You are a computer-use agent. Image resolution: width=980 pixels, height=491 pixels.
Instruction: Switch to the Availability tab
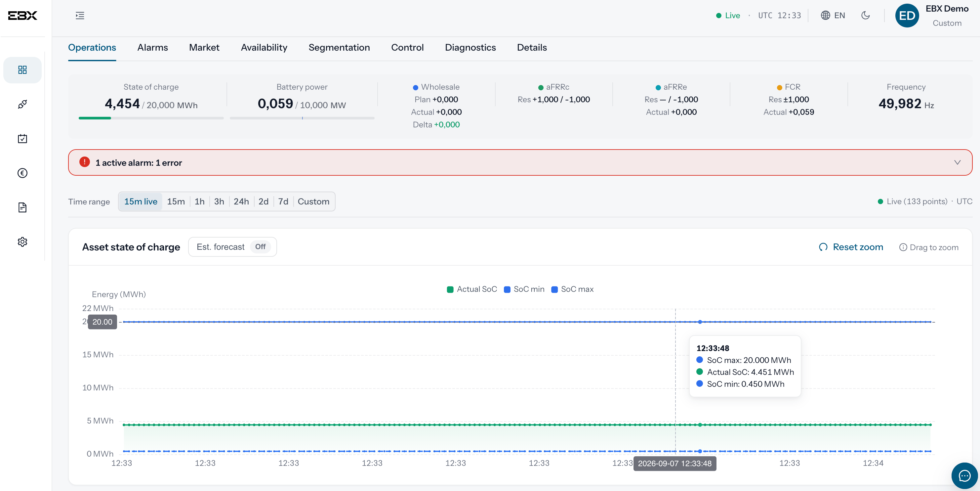click(264, 48)
